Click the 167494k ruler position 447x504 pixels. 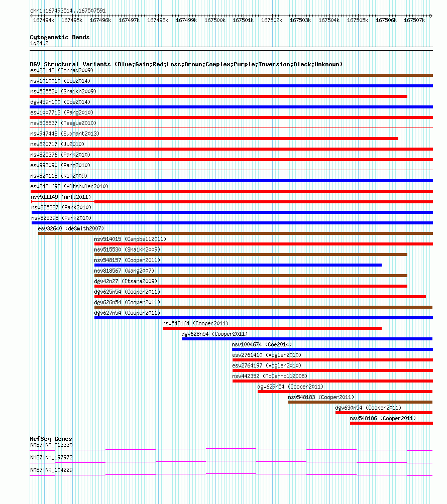click(x=44, y=20)
